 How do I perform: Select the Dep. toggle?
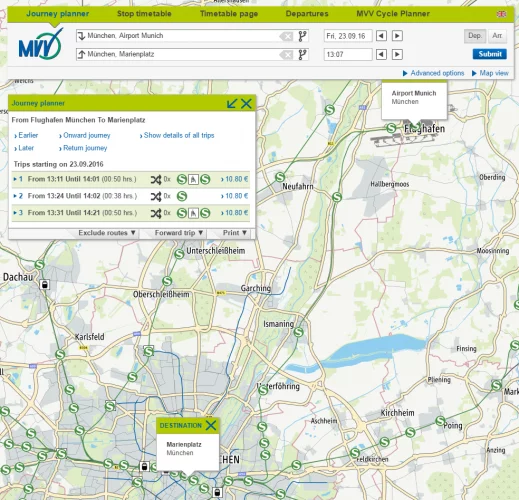tap(475, 36)
